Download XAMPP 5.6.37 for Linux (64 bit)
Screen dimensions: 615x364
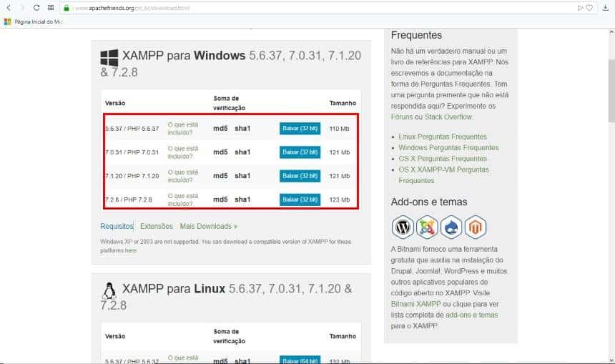[x=300, y=360]
